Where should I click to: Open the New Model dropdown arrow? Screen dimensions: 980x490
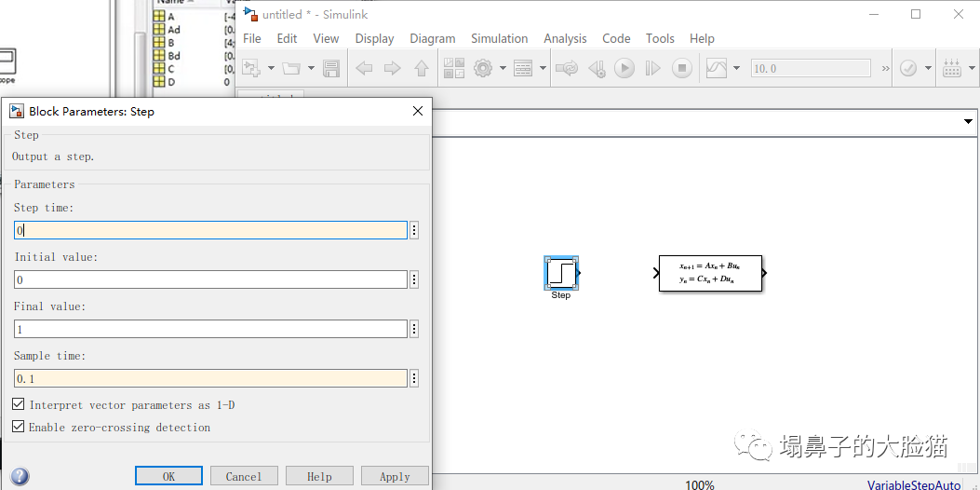[x=271, y=68]
